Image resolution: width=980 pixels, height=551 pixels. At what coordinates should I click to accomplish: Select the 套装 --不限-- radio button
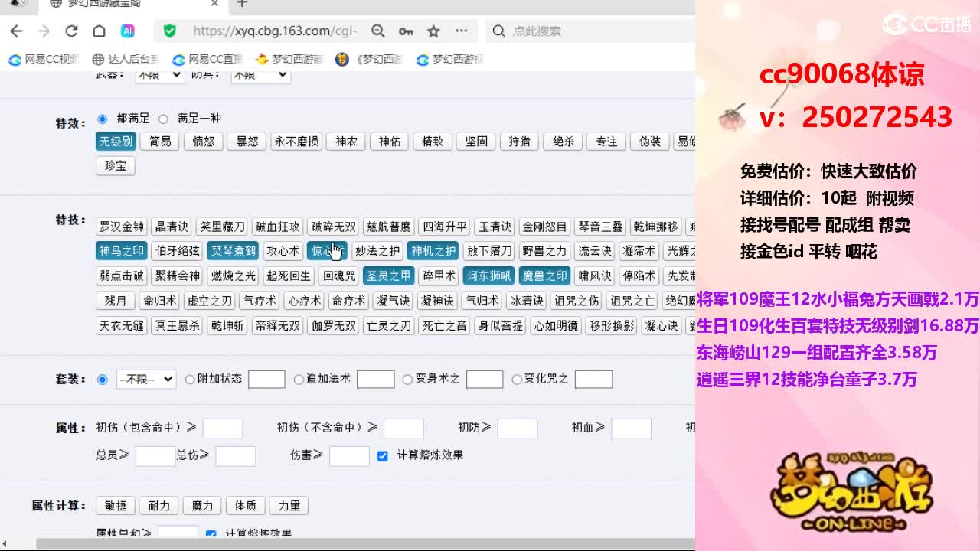pos(102,379)
